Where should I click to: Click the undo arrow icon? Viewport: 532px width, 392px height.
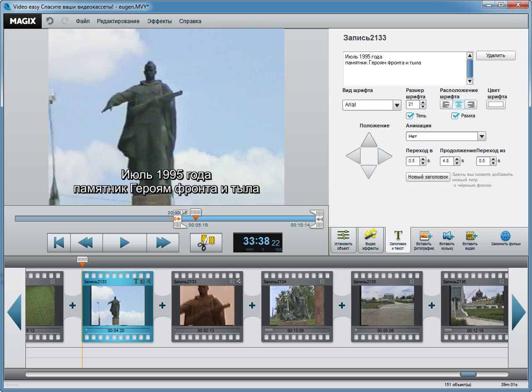click(x=50, y=21)
